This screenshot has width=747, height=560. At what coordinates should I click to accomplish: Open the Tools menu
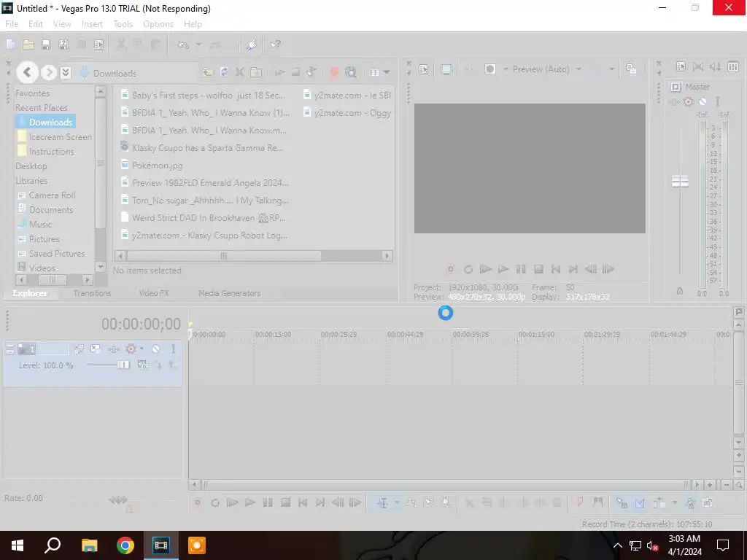tap(123, 24)
